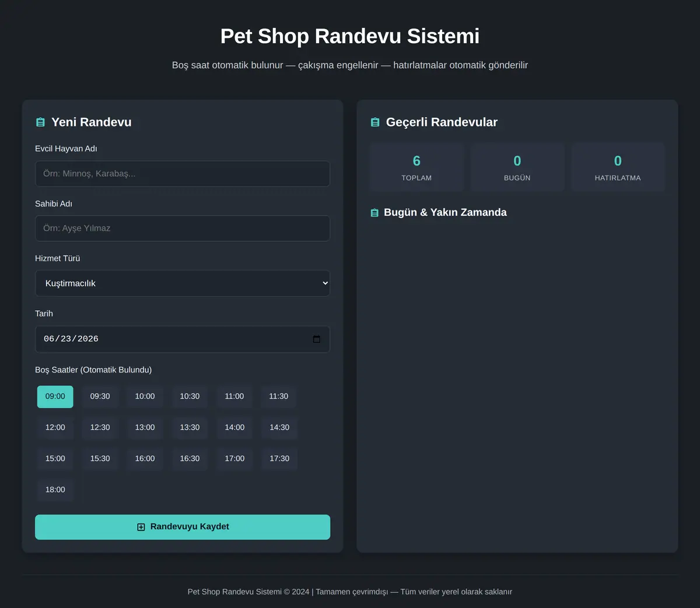Select the 11:00 time slot
The image size is (700, 608).
click(235, 396)
